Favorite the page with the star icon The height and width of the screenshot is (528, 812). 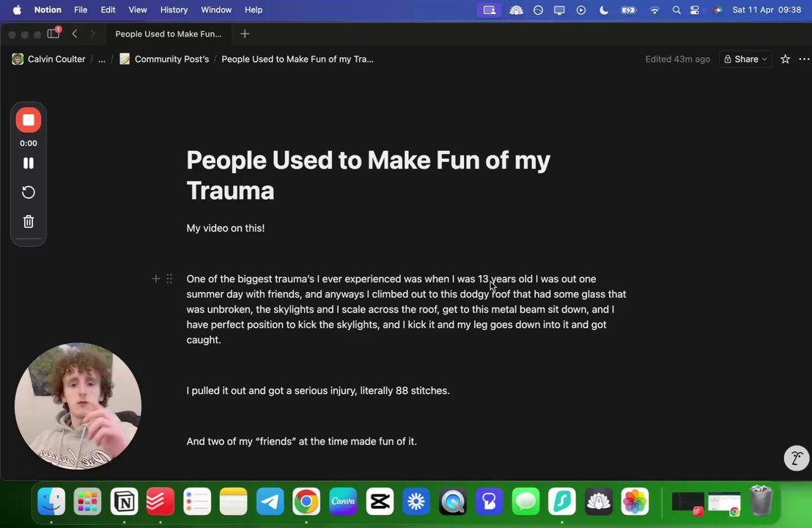click(x=785, y=59)
